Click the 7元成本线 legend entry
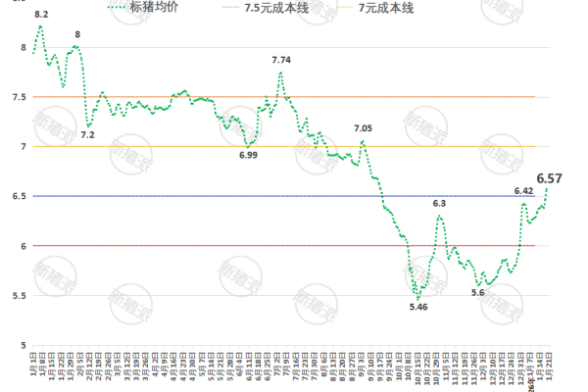The height and width of the screenshot is (392, 588). click(x=388, y=9)
